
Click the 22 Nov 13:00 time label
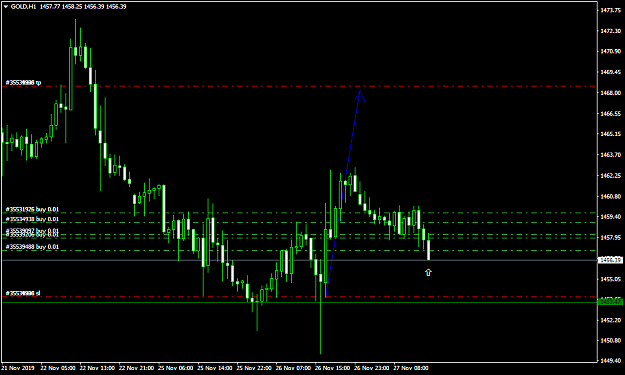point(97,368)
